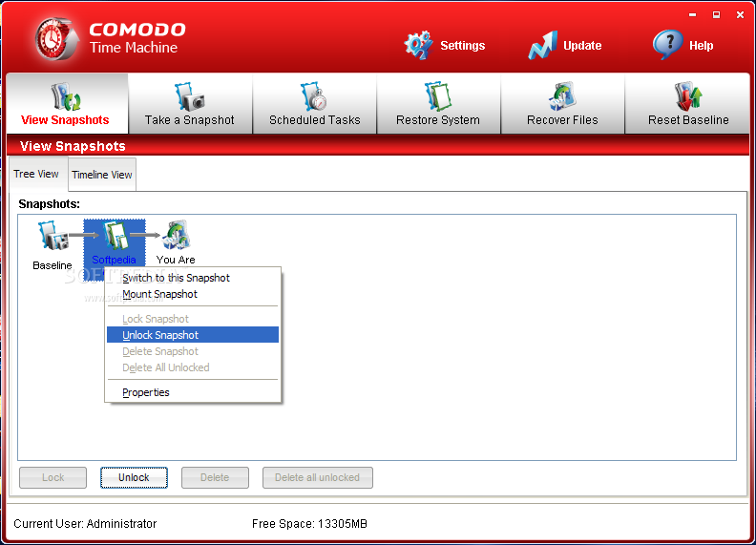Click the Settings label
The height and width of the screenshot is (545, 756).
click(x=462, y=46)
